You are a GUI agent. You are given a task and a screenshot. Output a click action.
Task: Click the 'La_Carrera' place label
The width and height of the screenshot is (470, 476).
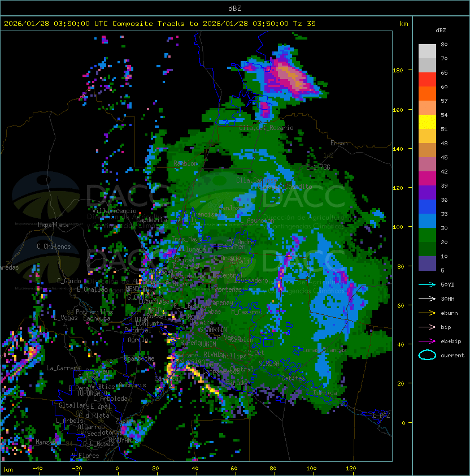pyautogui.click(x=63, y=368)
